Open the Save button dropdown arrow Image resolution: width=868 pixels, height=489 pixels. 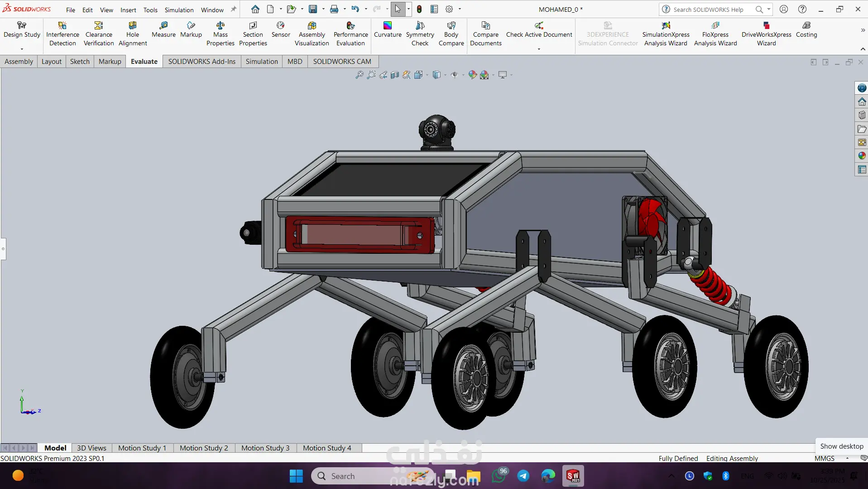[x=323, y=9]
